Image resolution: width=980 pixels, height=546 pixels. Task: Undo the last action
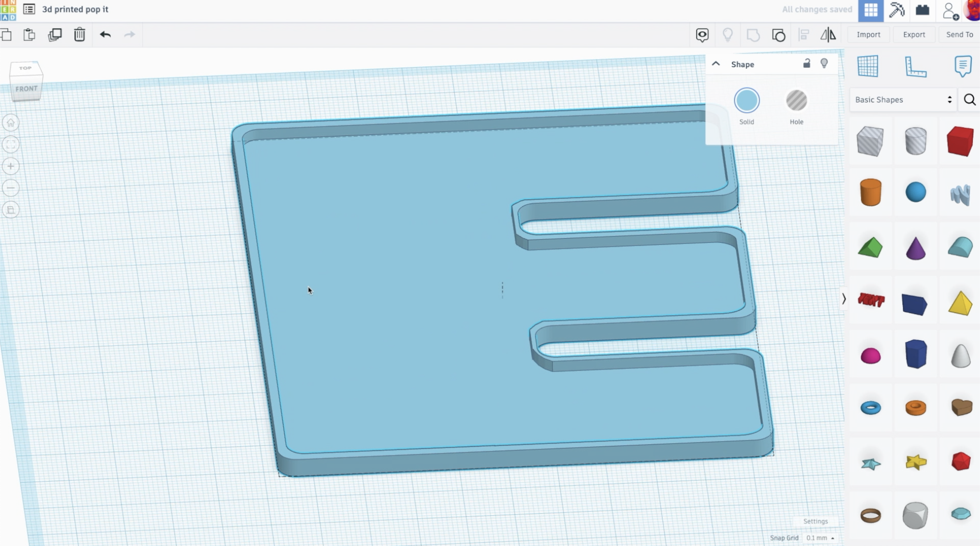(x=105, y=35)
